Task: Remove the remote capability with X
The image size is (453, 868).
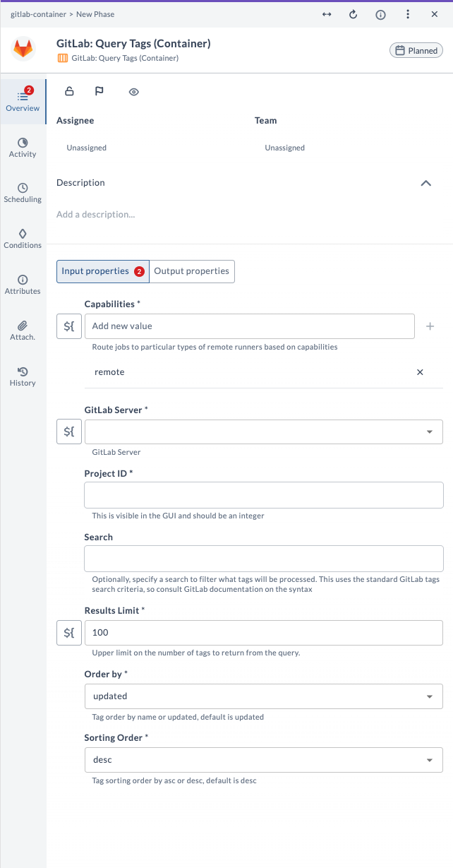Action: (421, 372)
